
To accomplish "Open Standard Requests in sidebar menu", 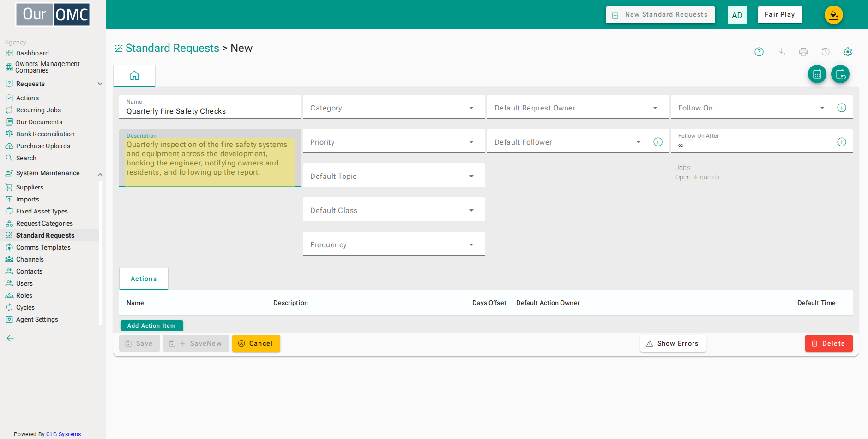I will pos(45,235).
